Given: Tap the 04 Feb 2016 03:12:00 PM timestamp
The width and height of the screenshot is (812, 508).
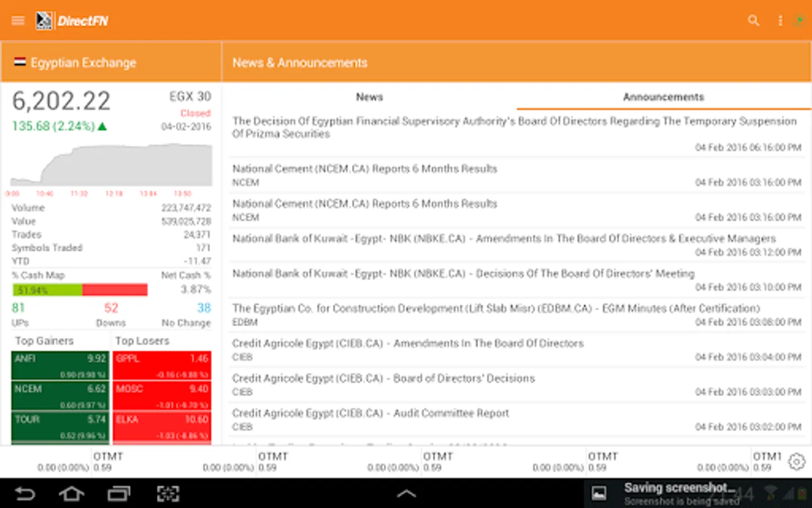Looking at the screenshot, I should pyautogui.click(x=748, y=252).
